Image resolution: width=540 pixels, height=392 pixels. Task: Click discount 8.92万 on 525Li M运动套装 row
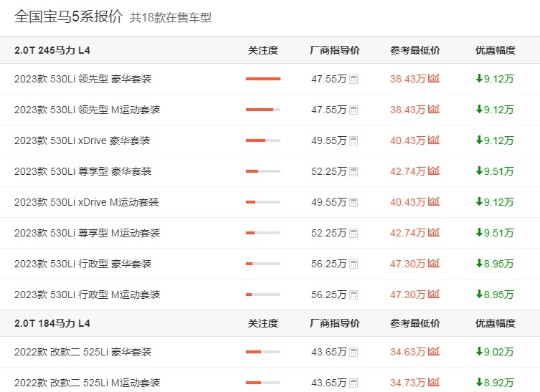coord(495,383)
